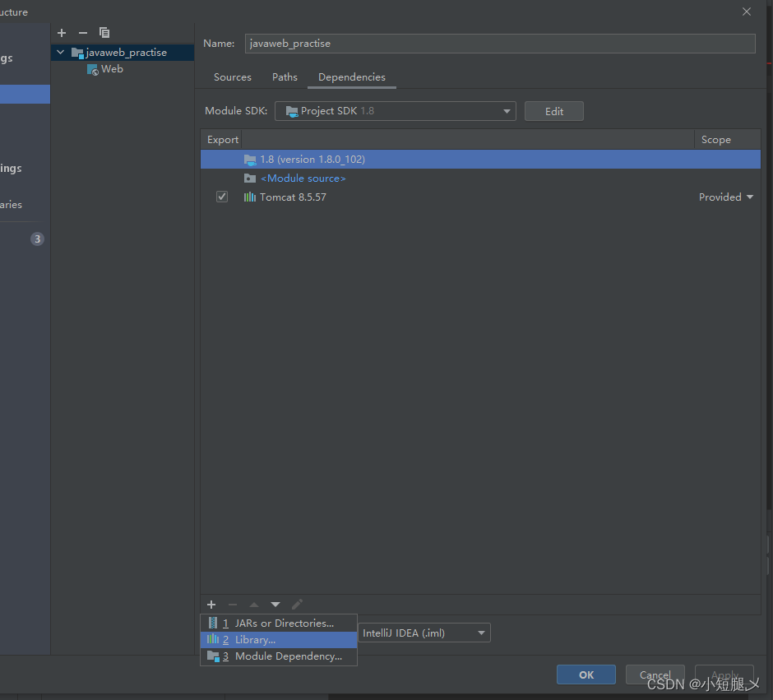This screenshot has height=700, width=773.
Task: Click the Web facet icon
Action: tap(93, 70)
